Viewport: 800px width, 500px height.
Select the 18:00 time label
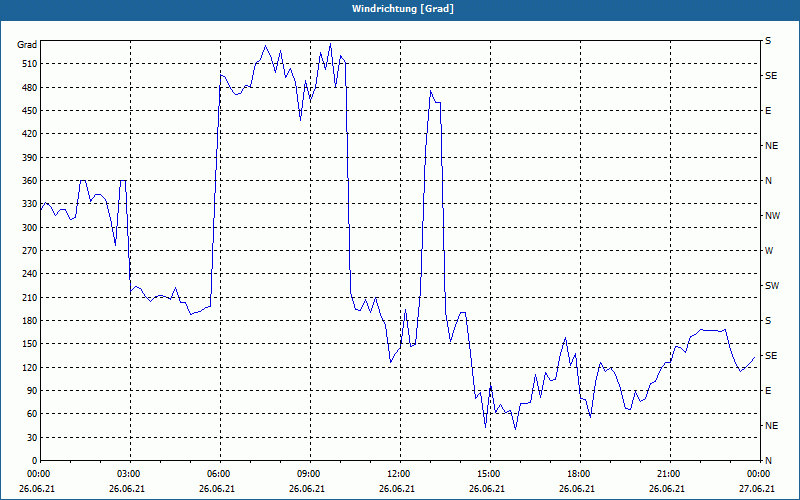point(577,474)
